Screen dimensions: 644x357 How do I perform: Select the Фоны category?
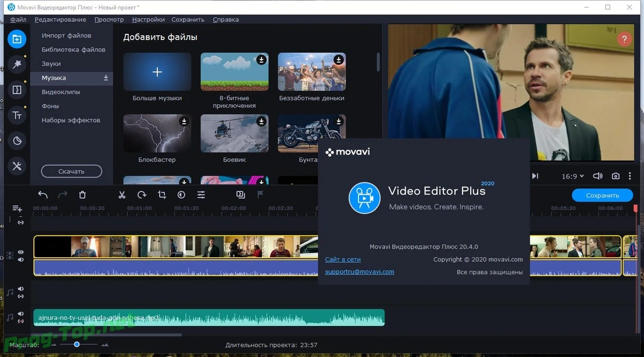[50, 106]
